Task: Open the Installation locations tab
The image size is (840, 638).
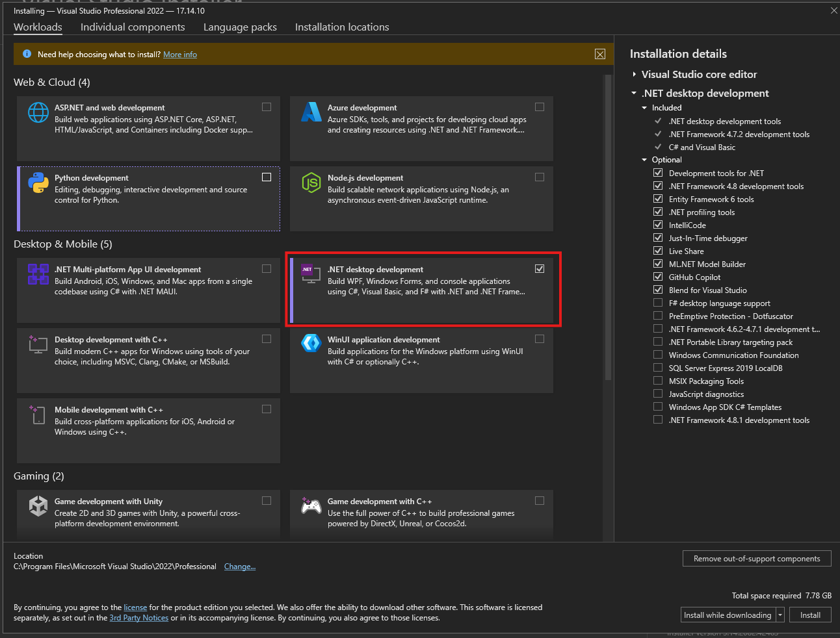Action: 342,27
